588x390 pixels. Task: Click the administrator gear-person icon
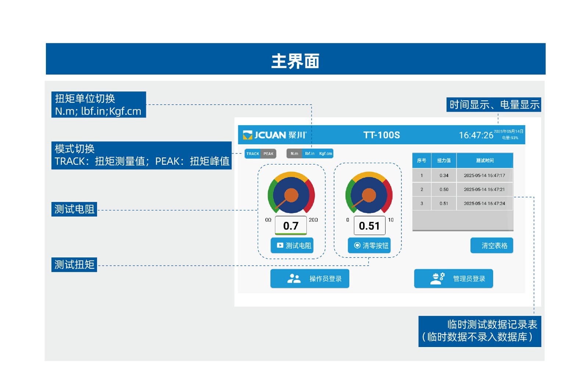[x=437, y=279]
